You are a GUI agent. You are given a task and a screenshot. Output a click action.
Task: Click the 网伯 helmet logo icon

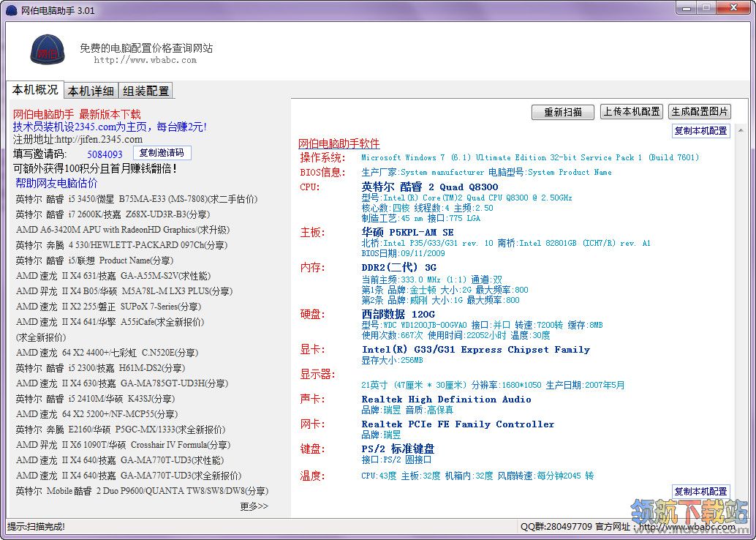[x=48, y=49]
